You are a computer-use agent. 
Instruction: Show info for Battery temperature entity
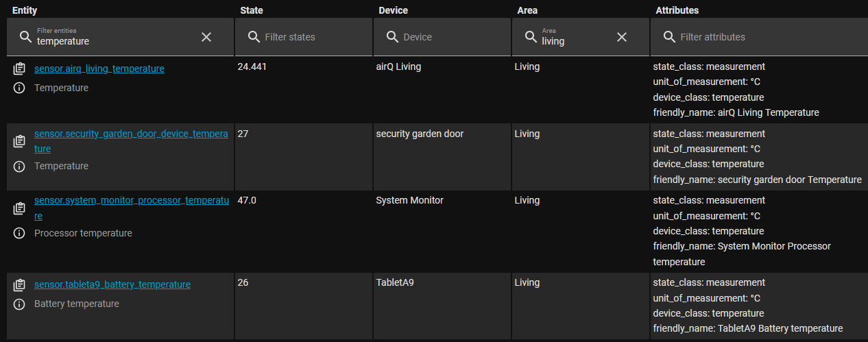(19, 304)
